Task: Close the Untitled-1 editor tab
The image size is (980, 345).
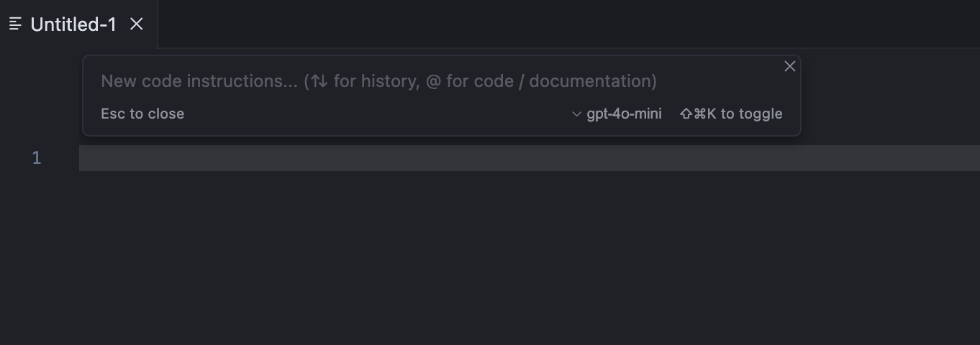Action: pyautogui.click(x=137, y=24)
